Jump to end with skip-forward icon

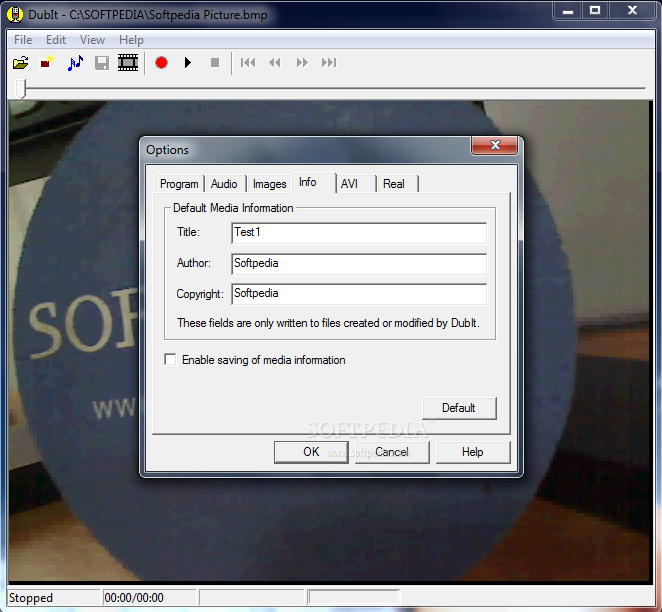coord(329,62)
